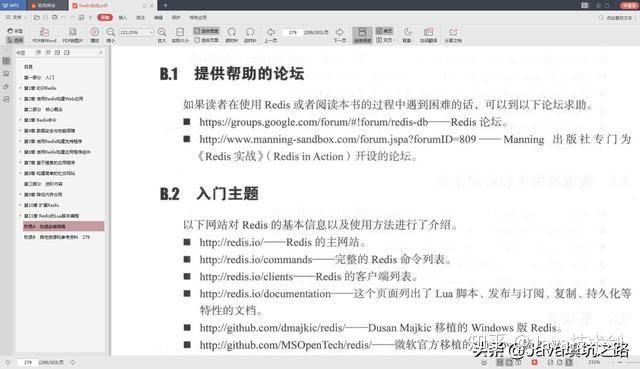Open the groups.google.com redis-db forum link
Screen dimensions: 640x369
[313, 122]
